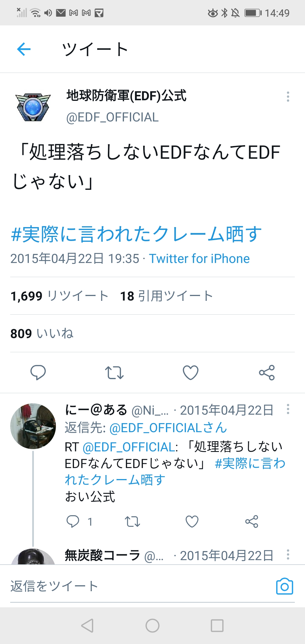
Task: View the 18 quote tweets
Action: coord(167,296)
